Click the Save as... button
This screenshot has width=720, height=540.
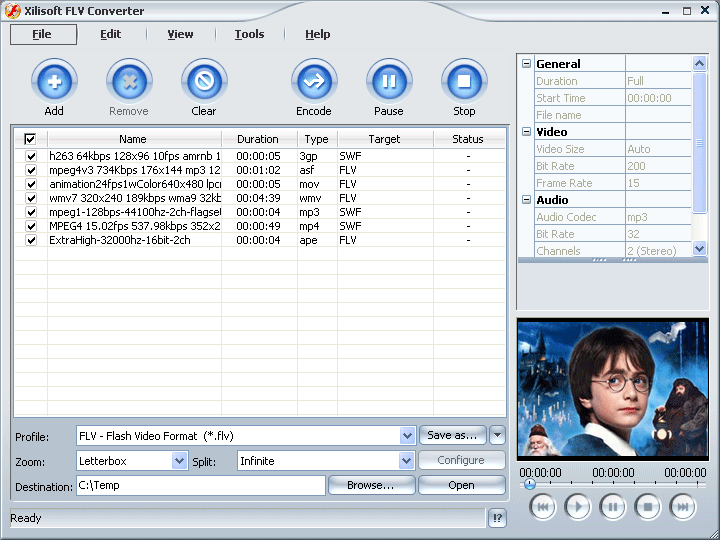tap(452, 435)
